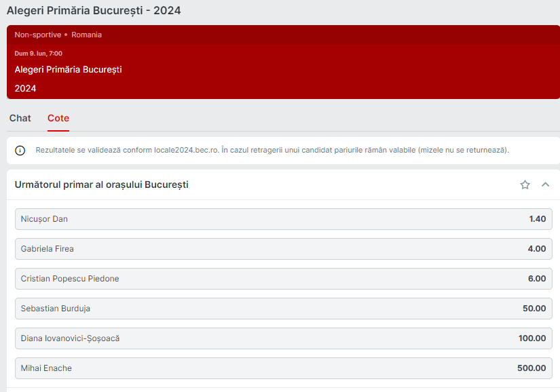This screenshot has height=392, width=560.
Task: Open the Non-sportive category link
Action: (x=38, y=35)
